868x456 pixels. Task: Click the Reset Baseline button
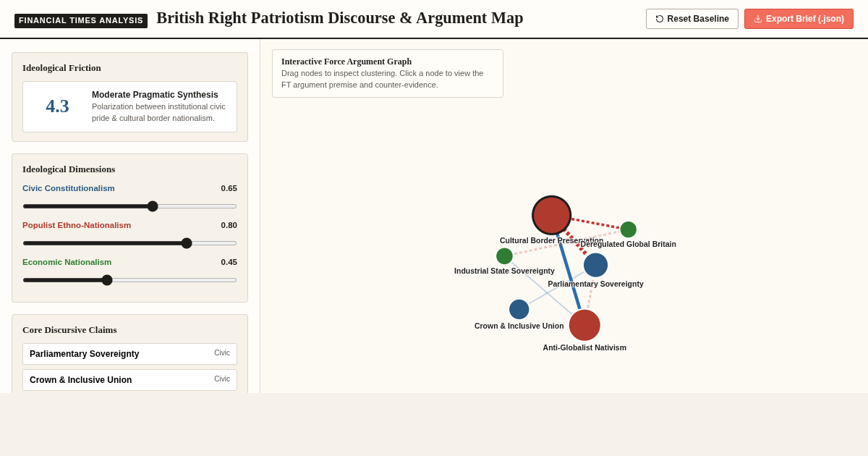[692, 19]
